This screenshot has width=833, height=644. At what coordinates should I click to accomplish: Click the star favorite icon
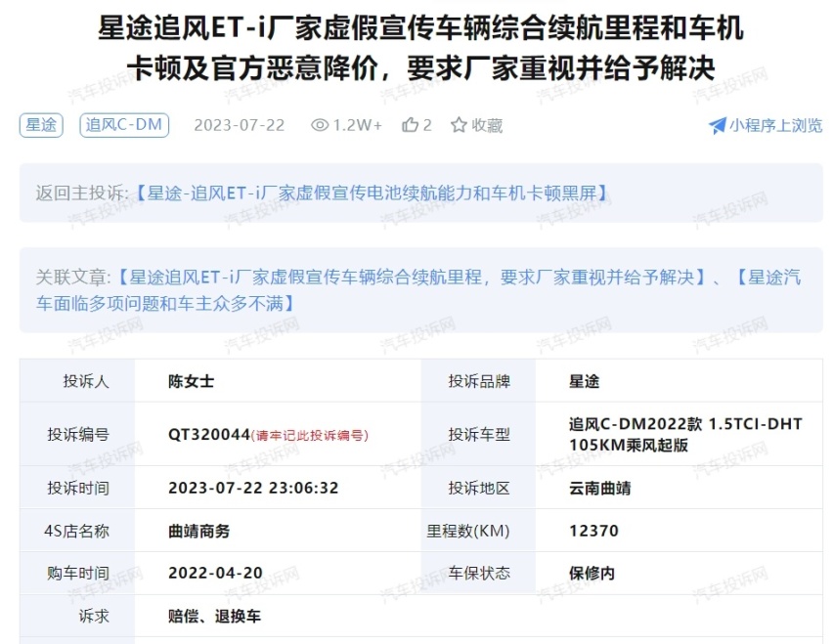coord(459,125)
